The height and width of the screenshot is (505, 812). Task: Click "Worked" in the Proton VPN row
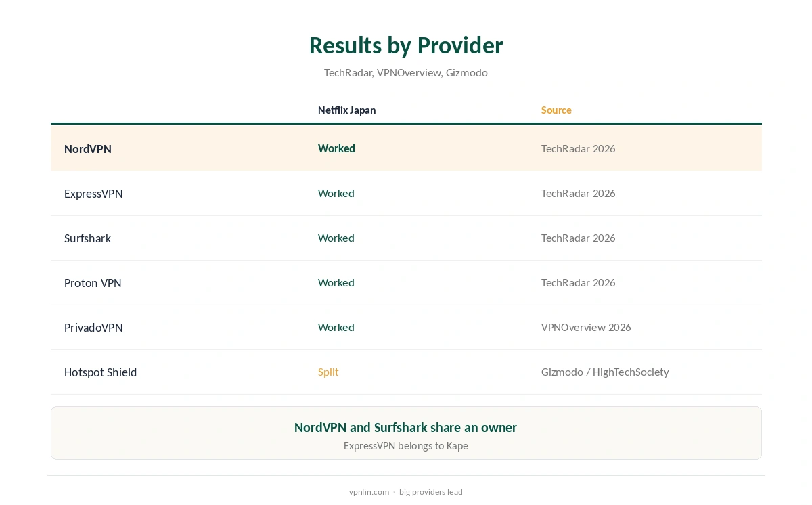(336, 282)
